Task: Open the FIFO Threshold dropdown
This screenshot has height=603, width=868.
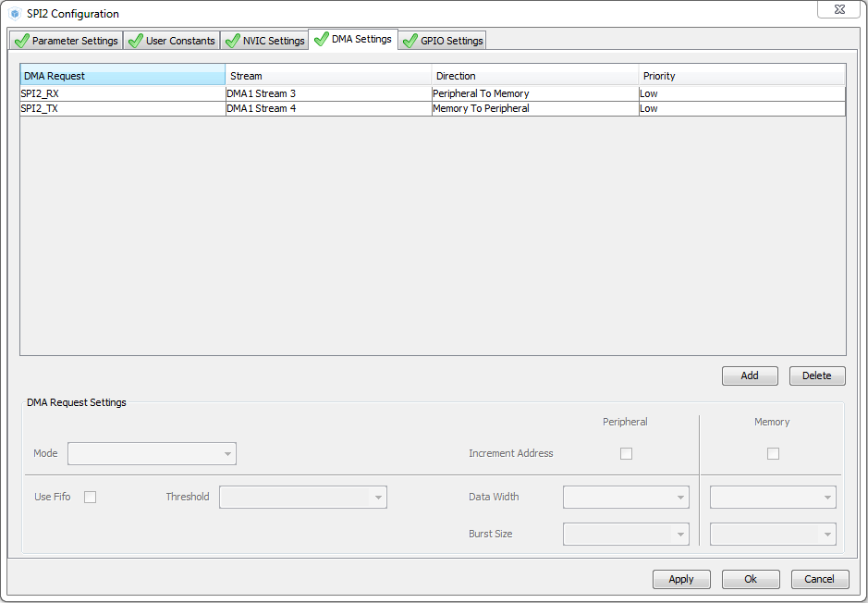Action: 303,498
